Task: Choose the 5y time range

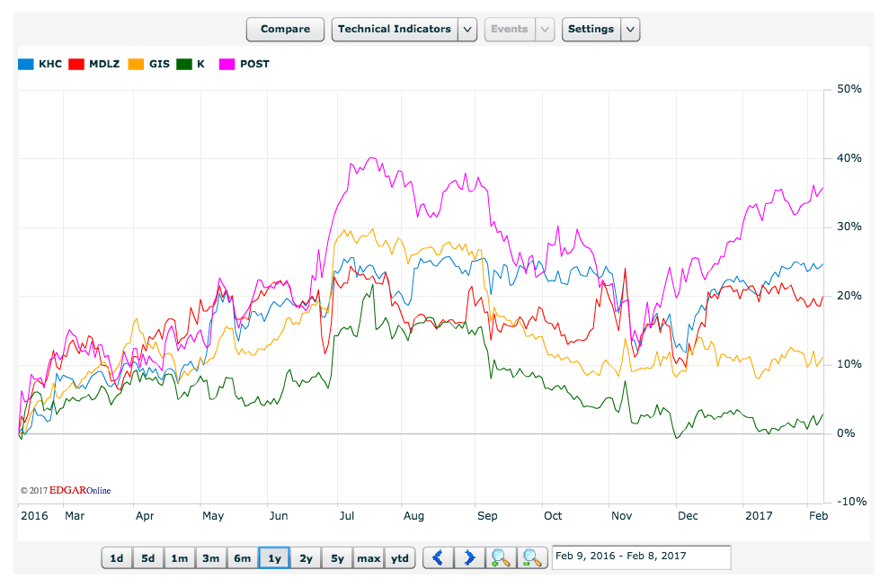Action: [x=337, y=558]
